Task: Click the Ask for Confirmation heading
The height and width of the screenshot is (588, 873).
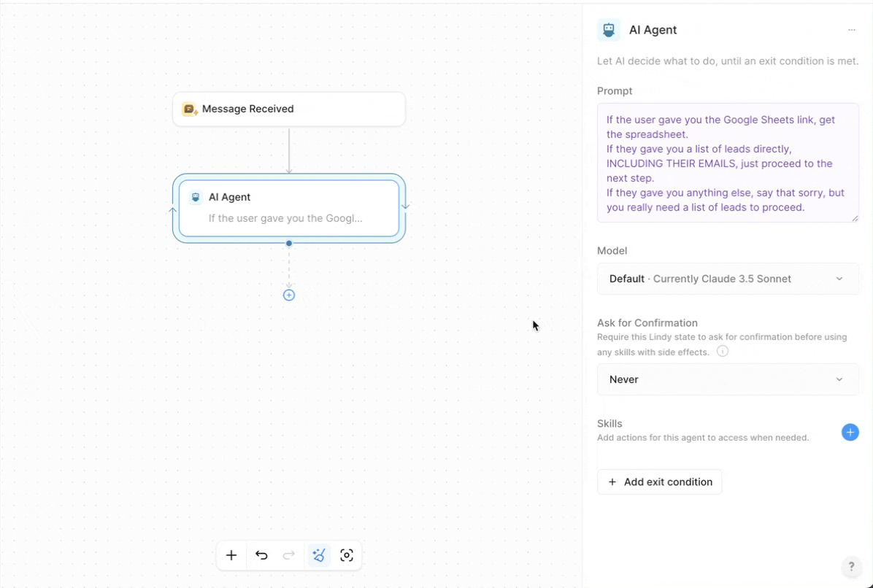Action: coord(647,322)
